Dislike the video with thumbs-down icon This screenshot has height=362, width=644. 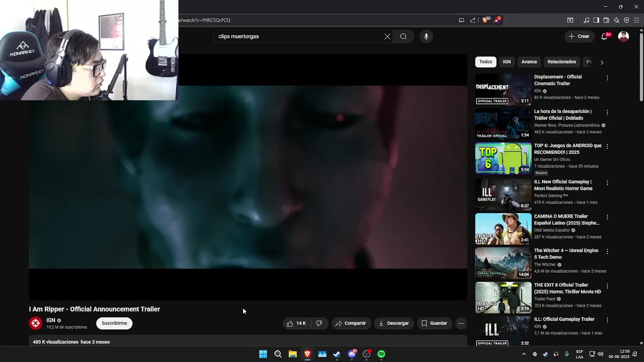[x=319, y=323]
